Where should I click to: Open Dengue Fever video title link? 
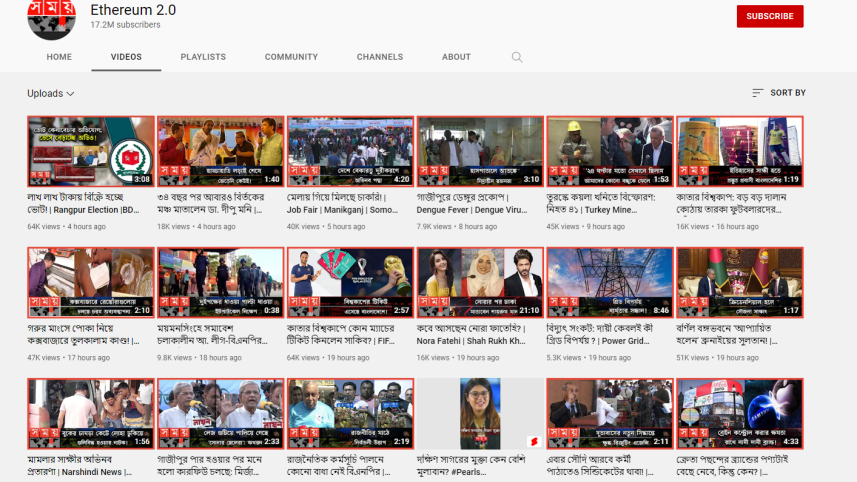pos(472,203)
